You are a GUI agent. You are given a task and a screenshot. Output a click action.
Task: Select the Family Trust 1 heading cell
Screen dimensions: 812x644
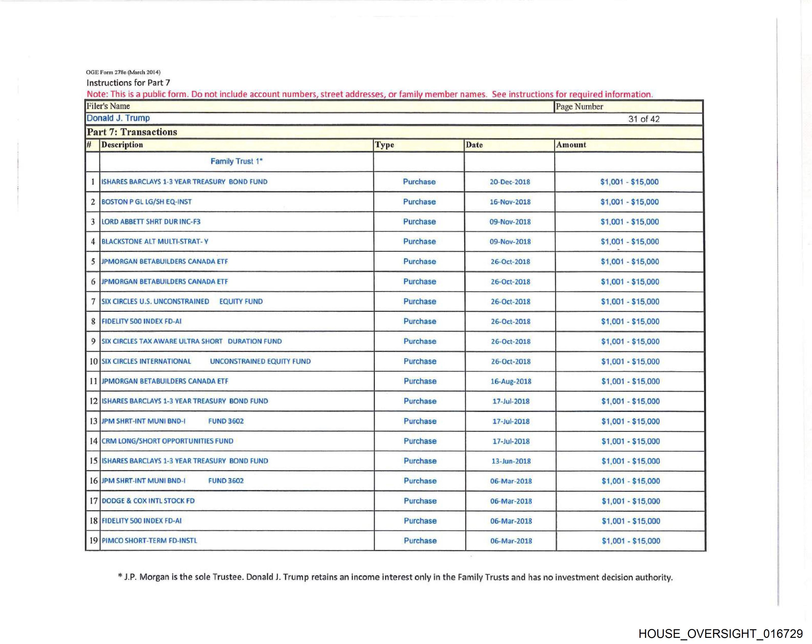click(236, 162)
